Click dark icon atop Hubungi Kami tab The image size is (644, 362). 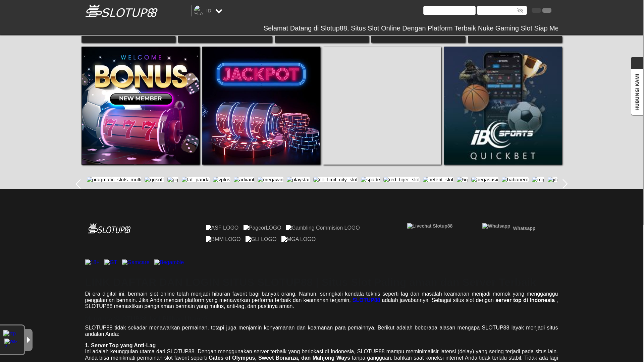(637, 63)
